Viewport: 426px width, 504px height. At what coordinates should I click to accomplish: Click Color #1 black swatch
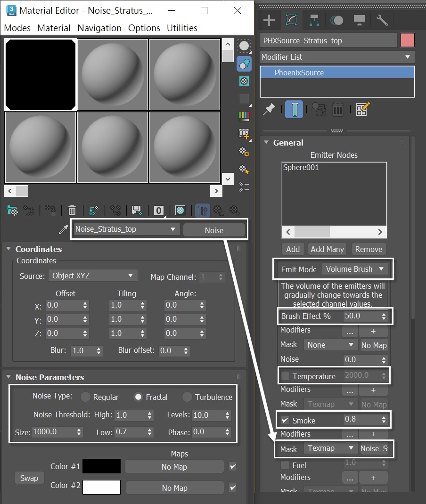(102, 466)
